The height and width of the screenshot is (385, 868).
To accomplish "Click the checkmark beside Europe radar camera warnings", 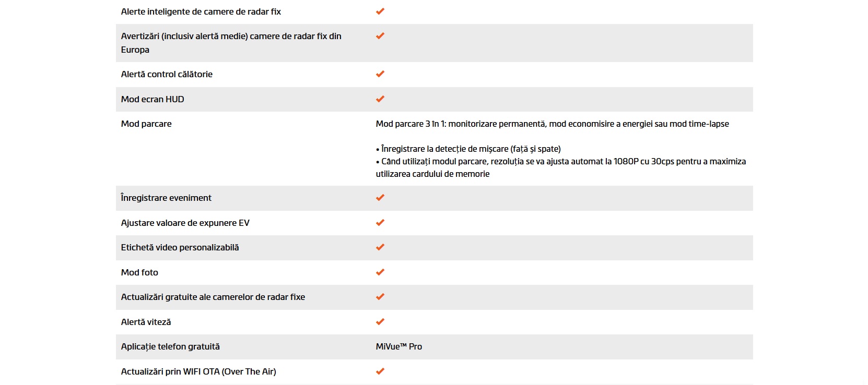I will 380,36.
